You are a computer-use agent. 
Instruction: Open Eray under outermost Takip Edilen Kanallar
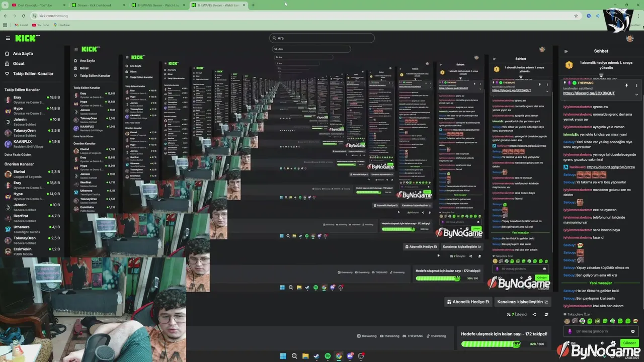click(x=32, y=100)
